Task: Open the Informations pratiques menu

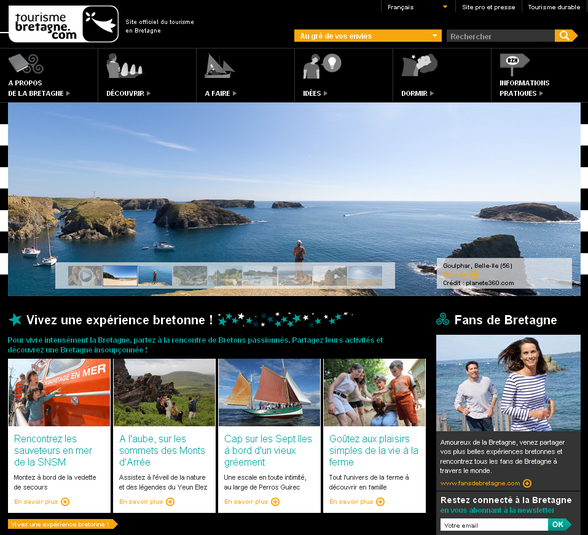Action: point(524,88)
